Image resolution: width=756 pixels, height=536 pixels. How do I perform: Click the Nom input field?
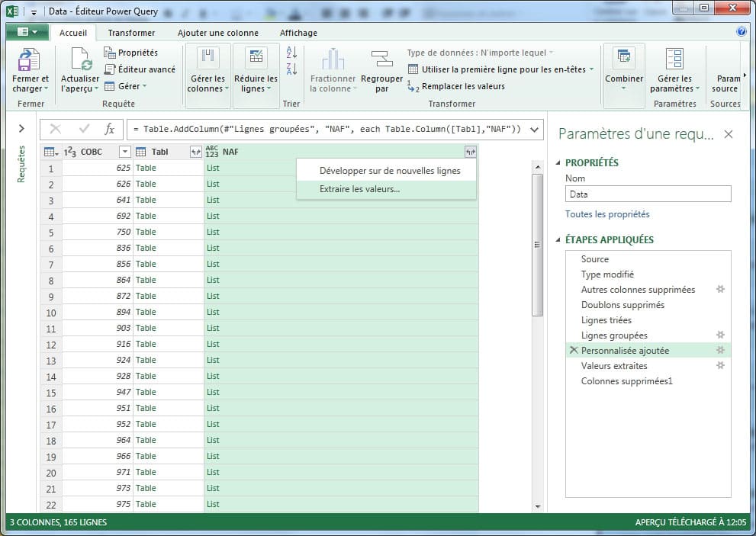[x=648, y=194]
